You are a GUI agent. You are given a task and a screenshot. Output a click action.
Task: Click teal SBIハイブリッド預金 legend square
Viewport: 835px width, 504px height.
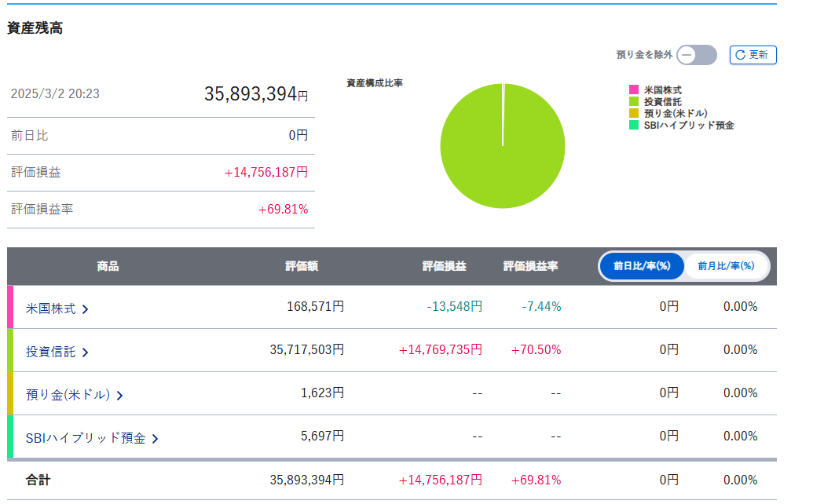coord(634,125)
